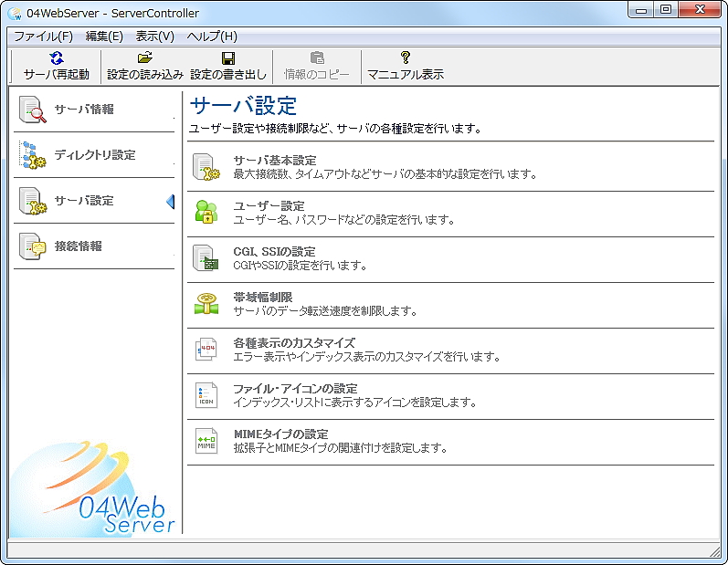Select ディレクトリ設定 label in the sidebar
Viewport: 728px width, 565px height.
click(95, 155)
